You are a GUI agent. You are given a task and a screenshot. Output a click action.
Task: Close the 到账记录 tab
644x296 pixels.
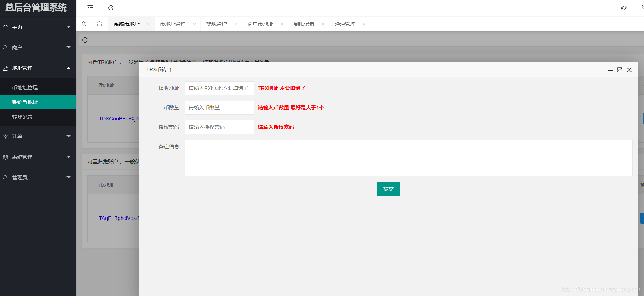point(323,24)
